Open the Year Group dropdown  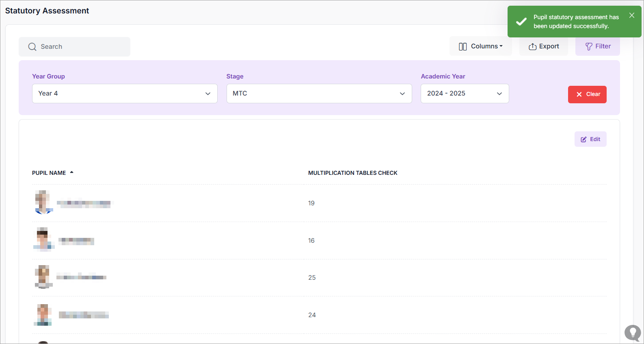[x=125, y=94]
